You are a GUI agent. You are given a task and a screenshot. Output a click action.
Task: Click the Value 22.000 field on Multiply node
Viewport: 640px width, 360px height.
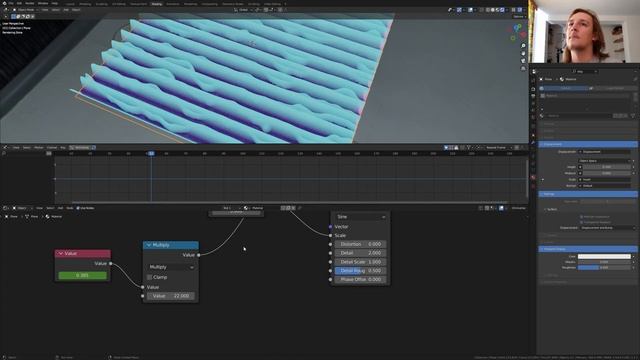click(171, 296)
